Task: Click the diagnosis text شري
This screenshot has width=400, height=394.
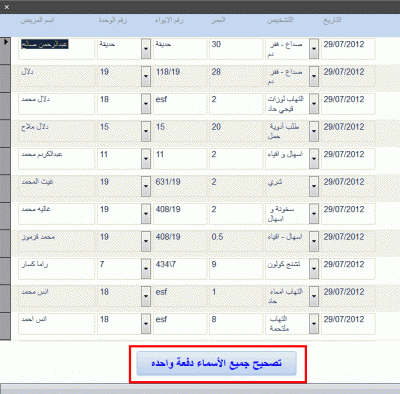Action: [275, 182]
